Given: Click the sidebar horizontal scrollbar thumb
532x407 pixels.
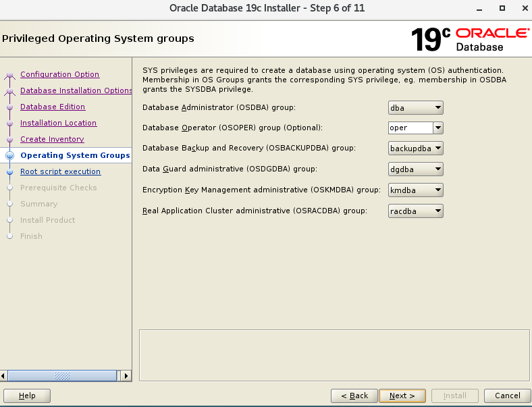Looking at the screenshot, I should coord(62,376).
